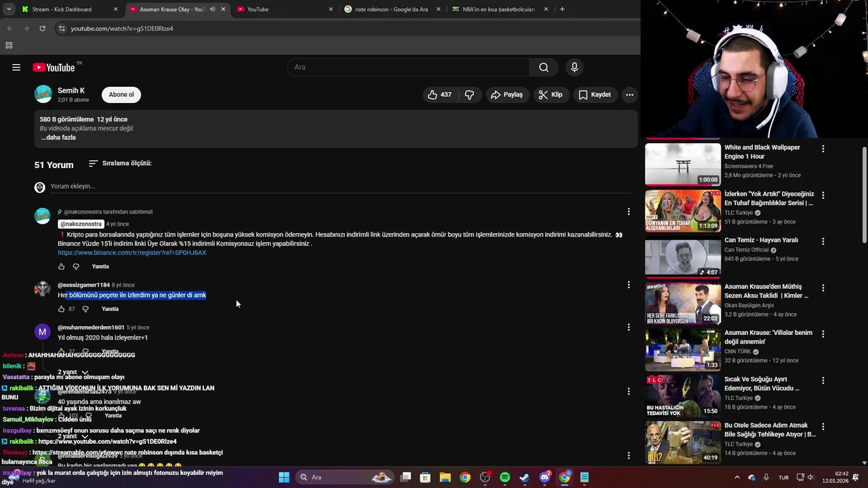868x488 pixels.
Task: Open Windows Start menu
Action: coord(284,477)
